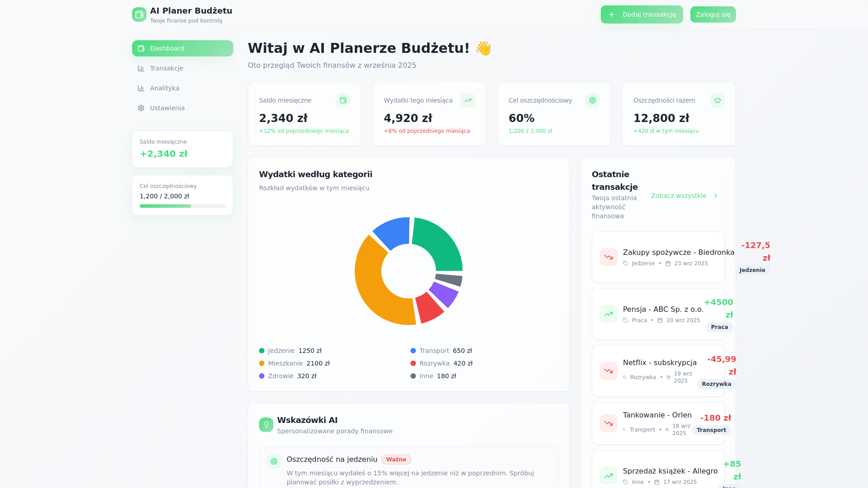Open Ustawienia in the sidebar
Screen dimensions: 868x488
(x=183, y=108)
